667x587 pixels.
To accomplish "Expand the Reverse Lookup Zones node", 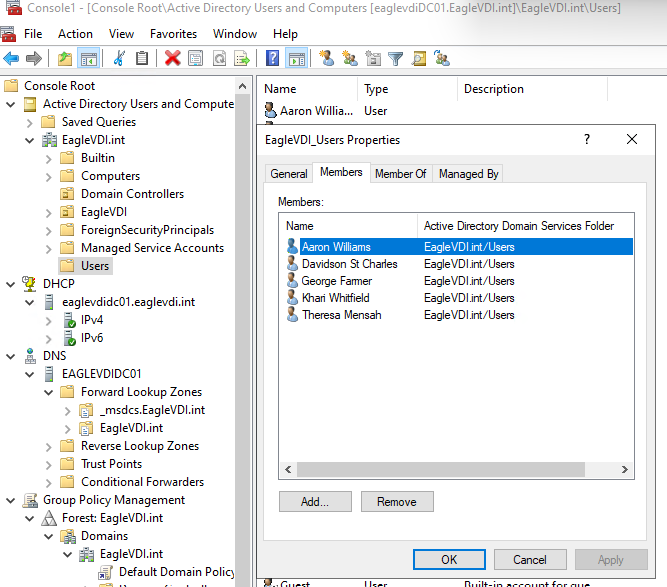I will 48,447.
